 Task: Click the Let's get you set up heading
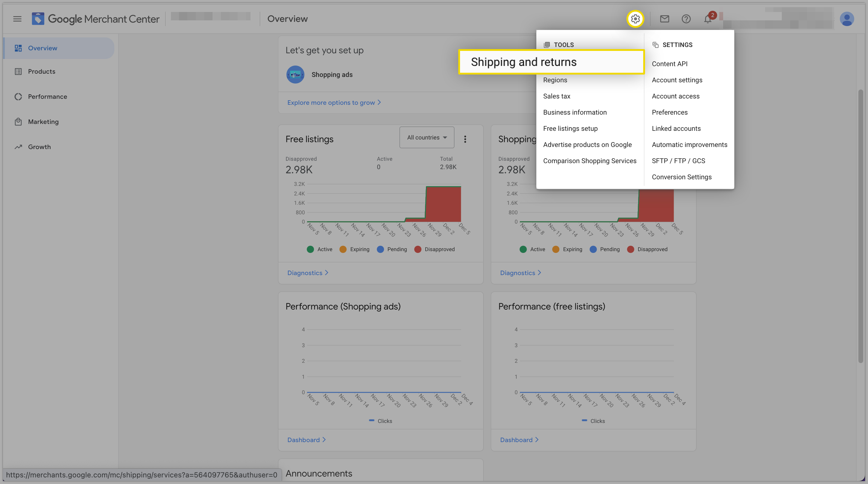324,51
